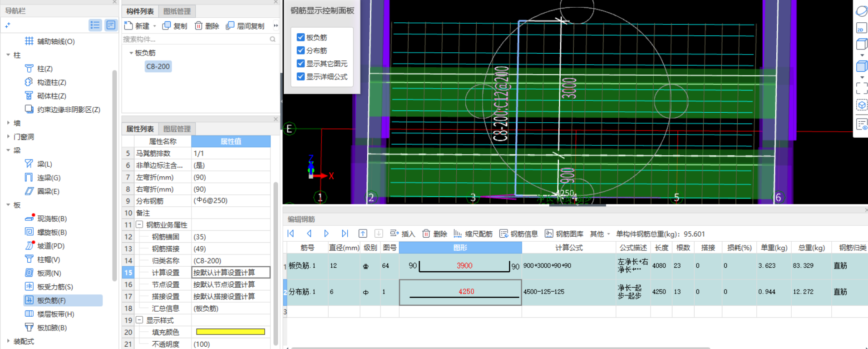Select 圈梁(E) item
This screenshot has width=868, height=349.
click(48, 191)
